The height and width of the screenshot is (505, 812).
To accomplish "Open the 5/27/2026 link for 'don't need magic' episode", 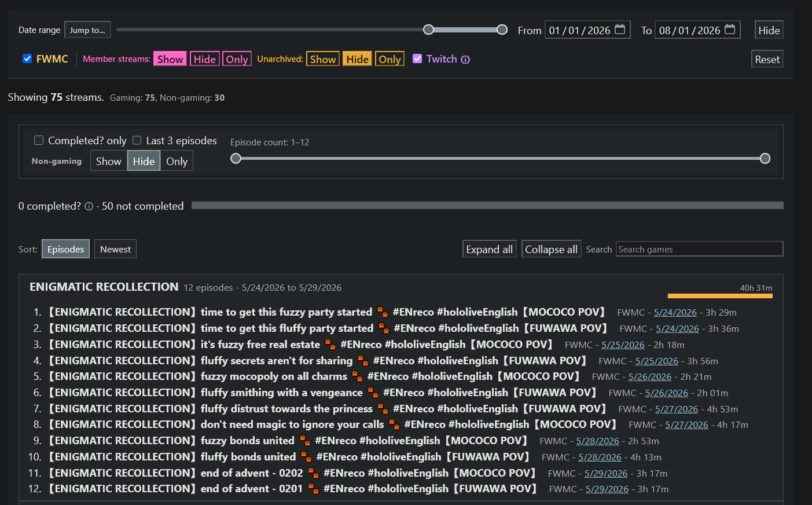I will click(687, 425).
